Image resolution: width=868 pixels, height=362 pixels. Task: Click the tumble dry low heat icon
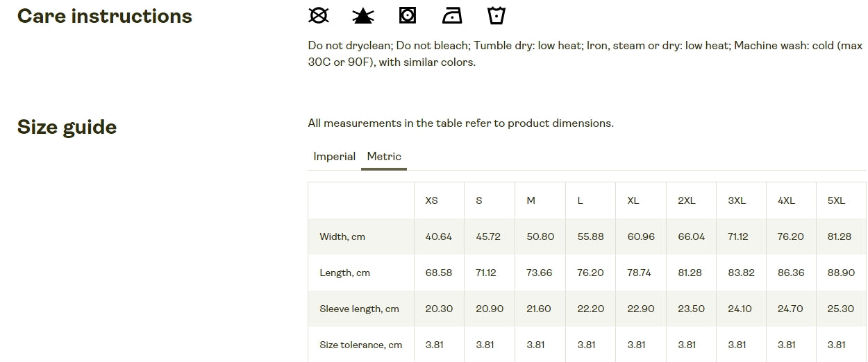pos(408,15)
